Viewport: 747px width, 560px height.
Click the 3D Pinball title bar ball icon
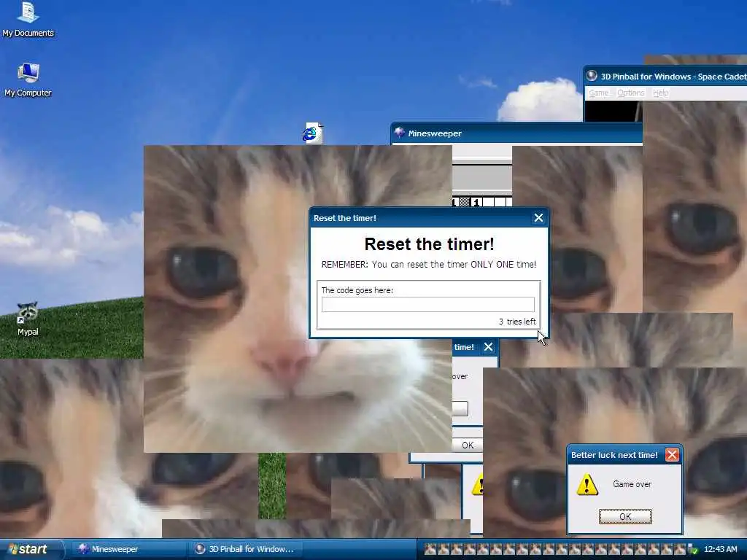(592, 76)
